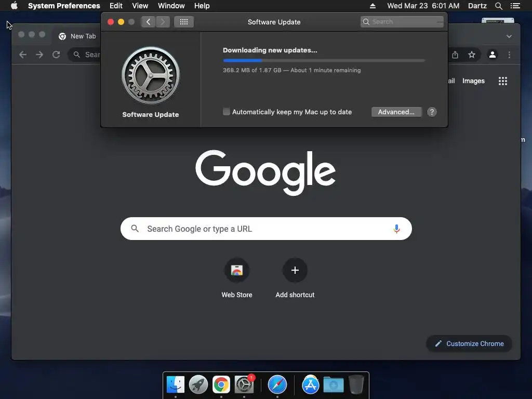Enable Automatically keep my Mac up to date
The width and height of the screenshot is (532, 399).
coord(227,112)
